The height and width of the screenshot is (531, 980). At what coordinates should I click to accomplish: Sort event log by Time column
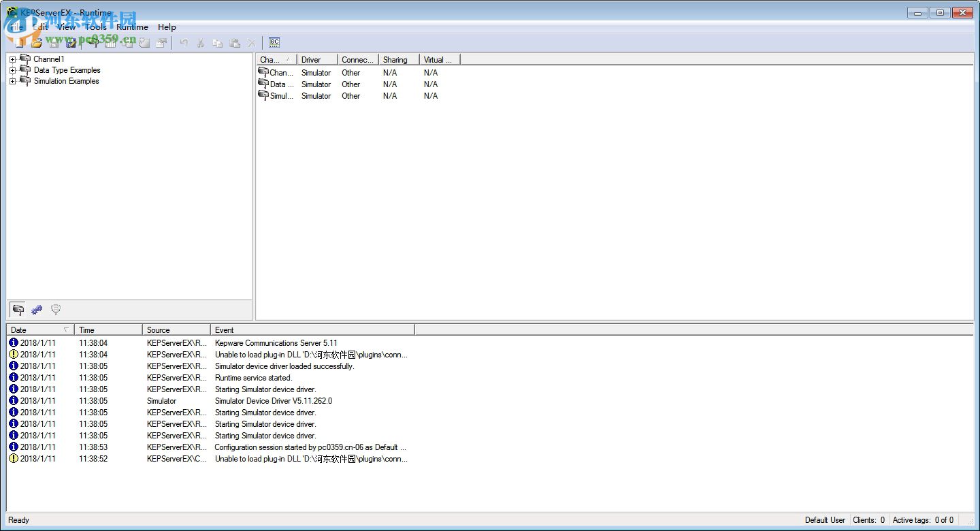[x=108, y=330]
